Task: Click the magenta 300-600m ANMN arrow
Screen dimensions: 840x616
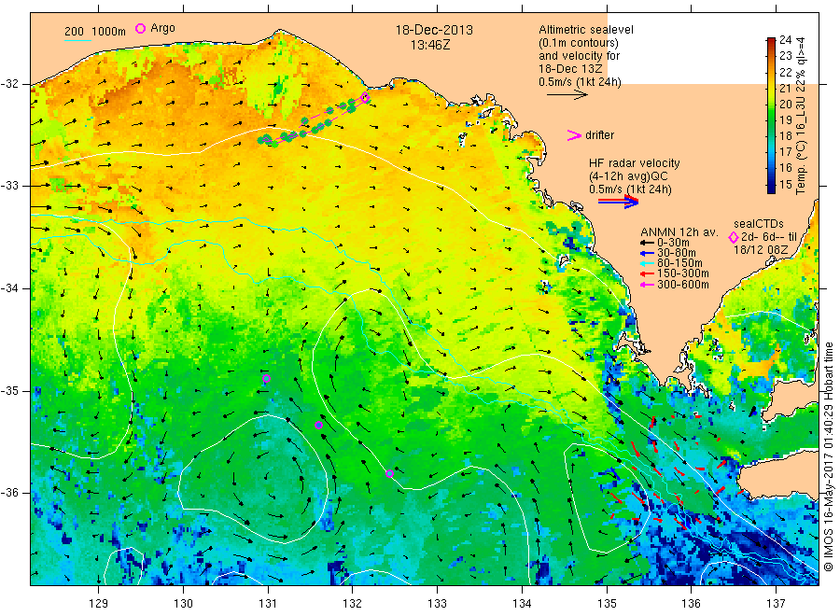Action: pos(647,285)
